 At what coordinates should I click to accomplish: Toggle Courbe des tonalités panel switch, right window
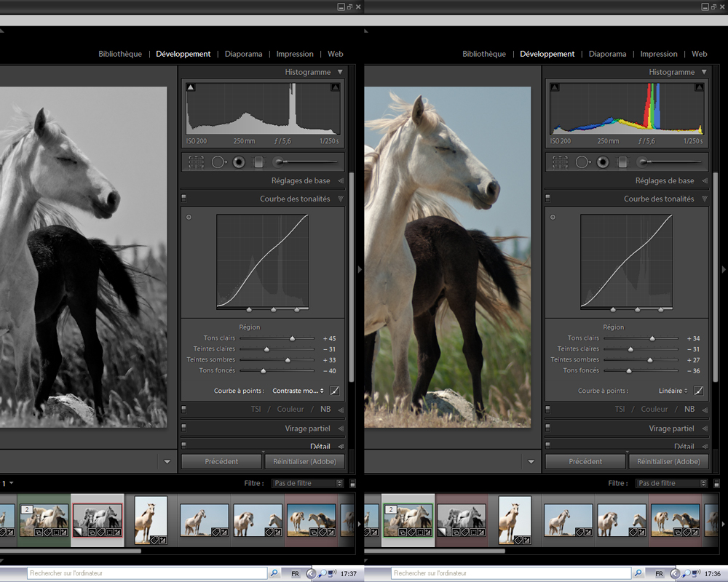point(548,198)
